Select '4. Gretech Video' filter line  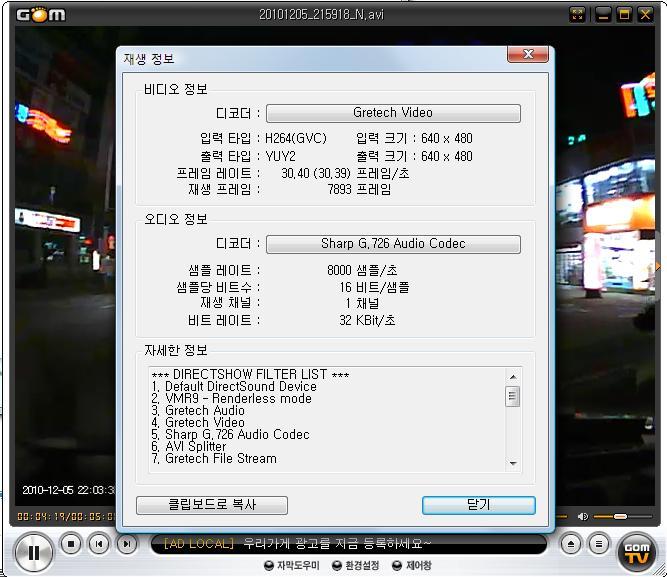(198, 423)
